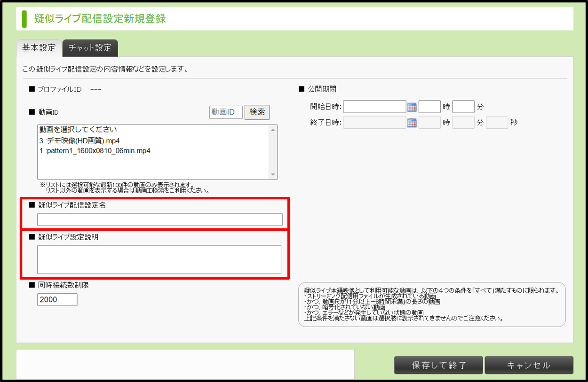Click the キャンセル button
Image resolution: width=588 pixels, height=382 pixels.
tap(529, 365)
